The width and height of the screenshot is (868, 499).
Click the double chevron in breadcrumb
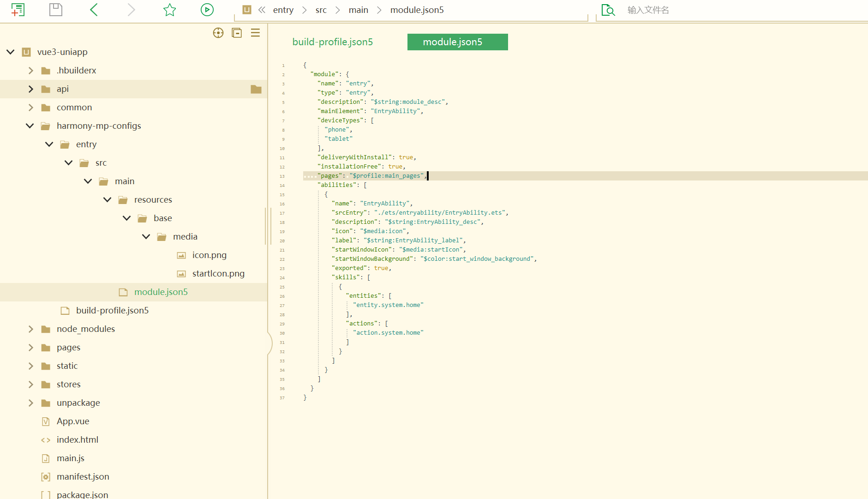262,10
